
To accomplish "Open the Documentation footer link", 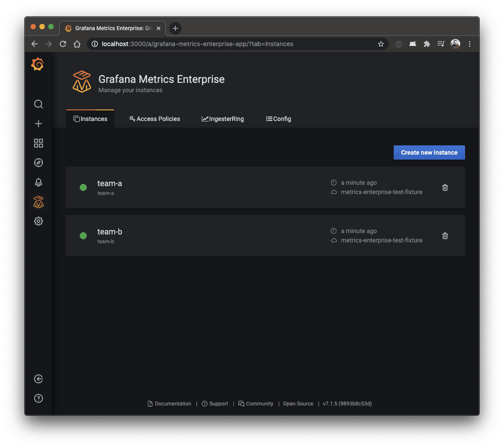I will tap(169, 404).
